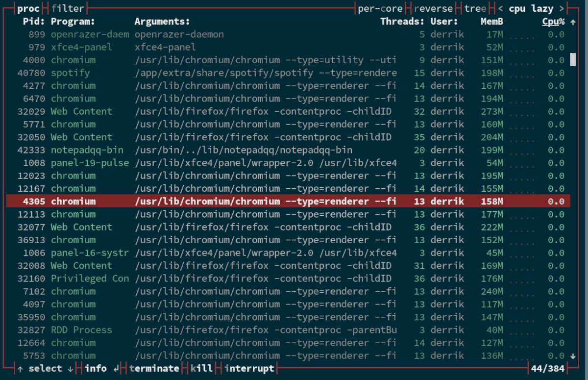The width and height of the screenshot is (588, 380).
Task: Select Web Content process pid 32077
Action: [288, 227]
